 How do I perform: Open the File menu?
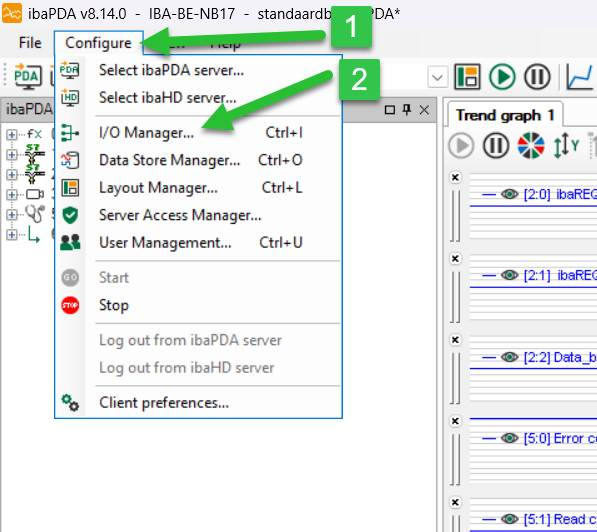pyautogui.click(x=30, y=43)
